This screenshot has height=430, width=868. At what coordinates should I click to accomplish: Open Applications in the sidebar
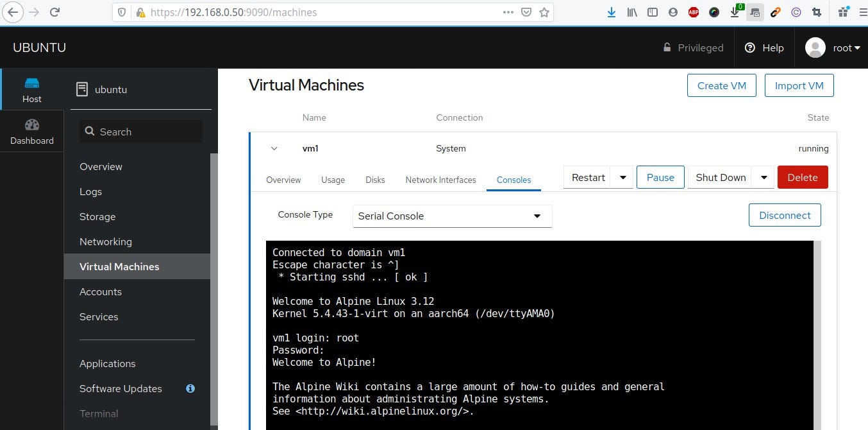click(108, 363)
